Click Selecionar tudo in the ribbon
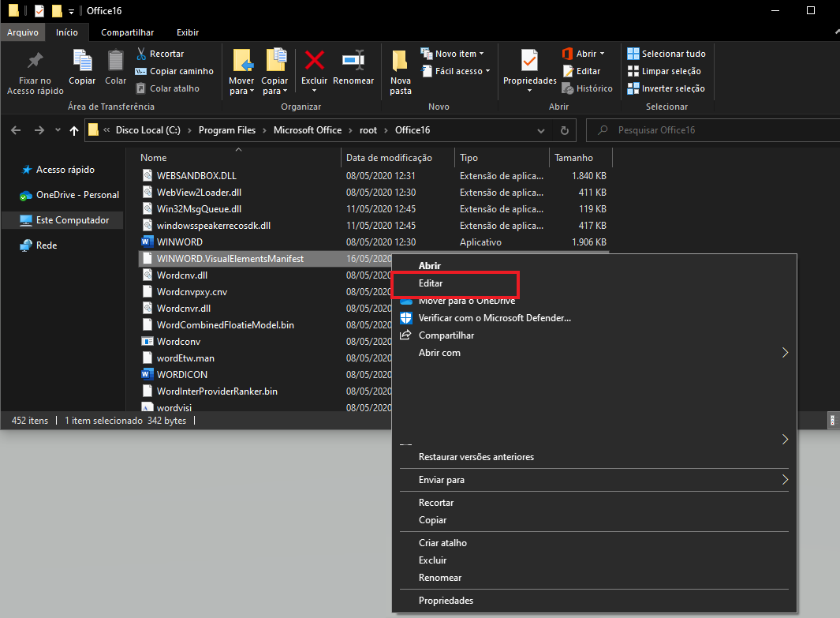 [x=666, y=54]
